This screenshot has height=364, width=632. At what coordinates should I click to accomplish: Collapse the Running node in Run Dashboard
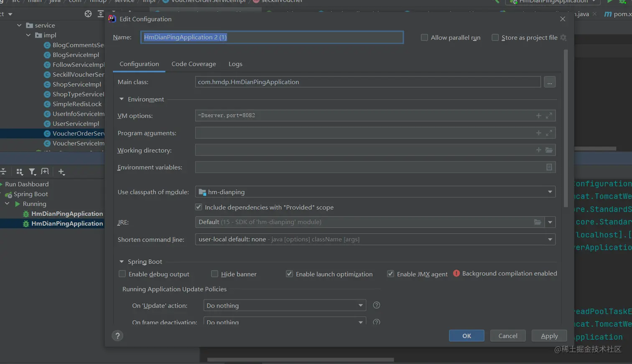[7, 204]
